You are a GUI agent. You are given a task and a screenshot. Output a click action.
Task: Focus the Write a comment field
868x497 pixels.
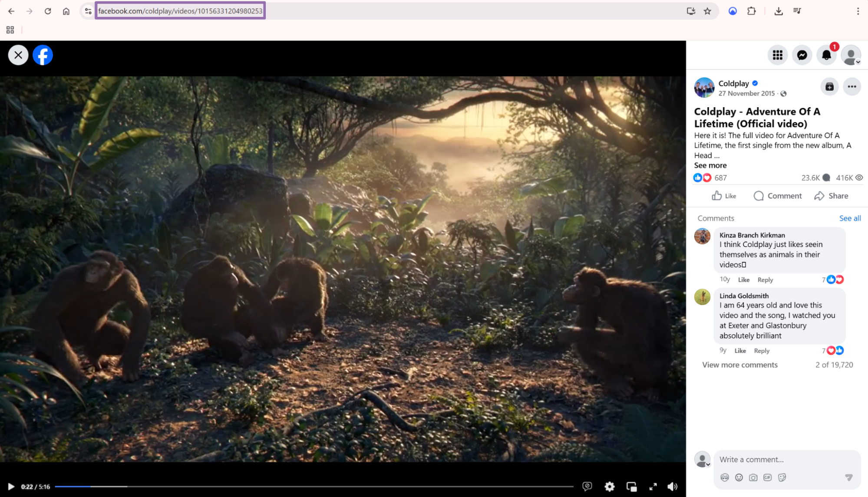tap(787, 459)
